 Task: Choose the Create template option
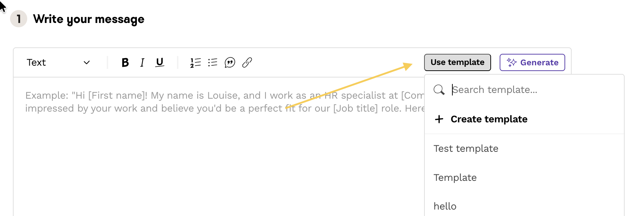489,119
